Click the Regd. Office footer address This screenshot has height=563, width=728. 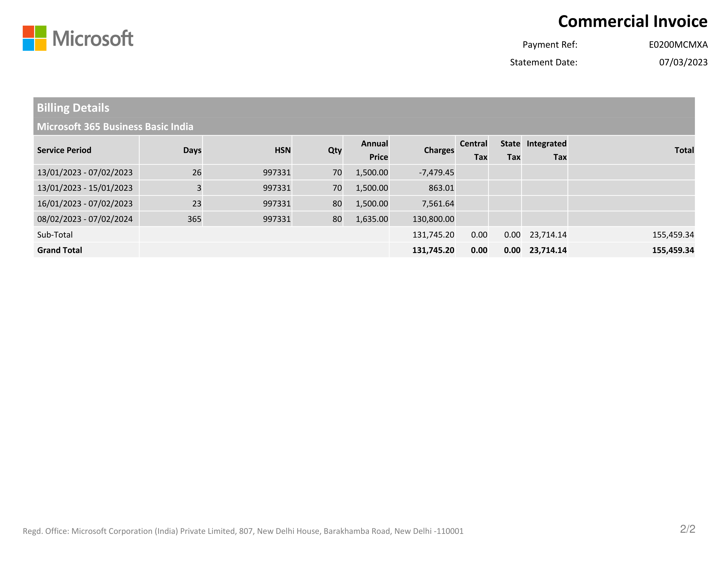[243, 531]
